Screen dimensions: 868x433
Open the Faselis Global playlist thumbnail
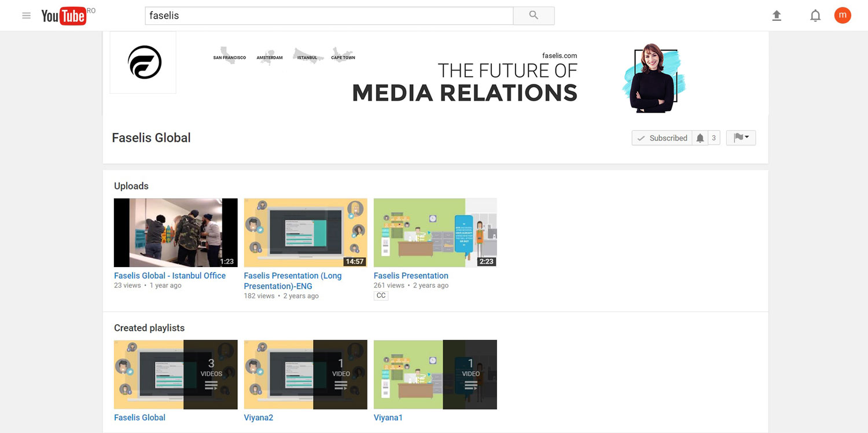[x=176, y=375]
